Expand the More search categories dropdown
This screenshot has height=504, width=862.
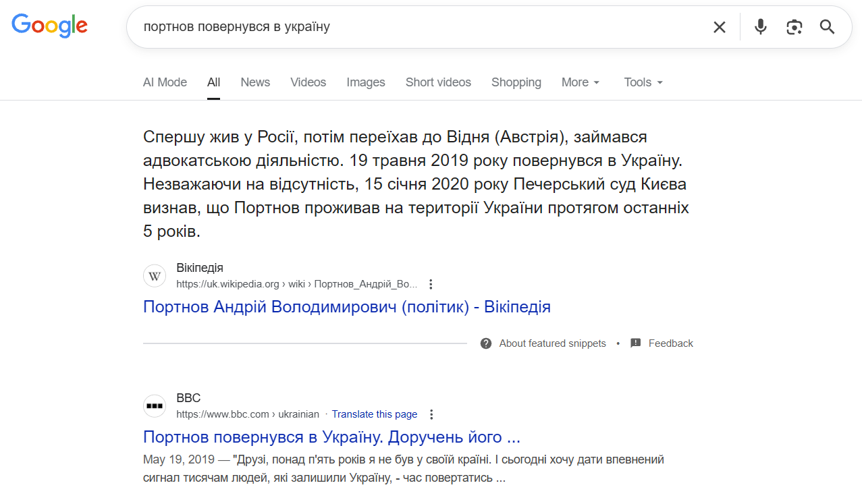tap(580, 82)
